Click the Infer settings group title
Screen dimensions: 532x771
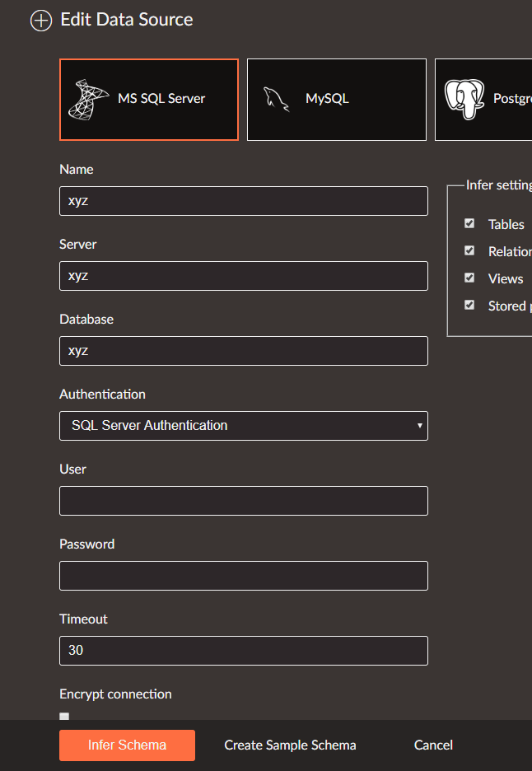pos(498,185)
